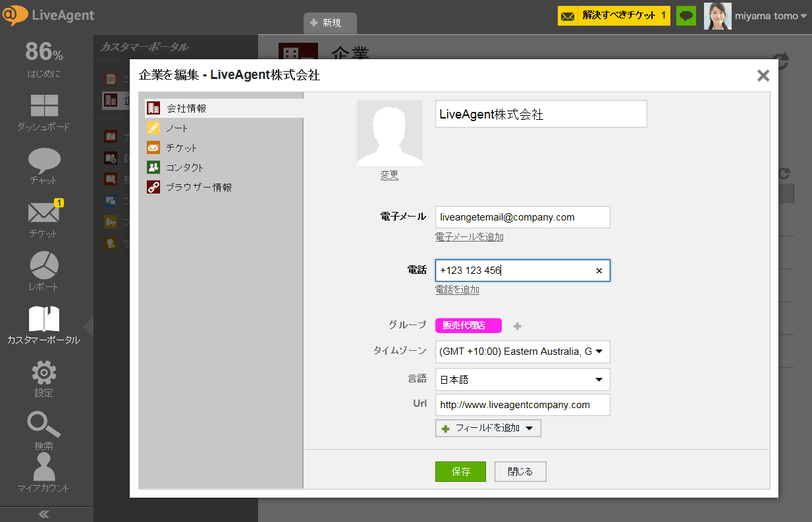The width and height of the screenshot is (812, 522).
Task: Click the company avatar placeholder image
Action: coord(390,133)
